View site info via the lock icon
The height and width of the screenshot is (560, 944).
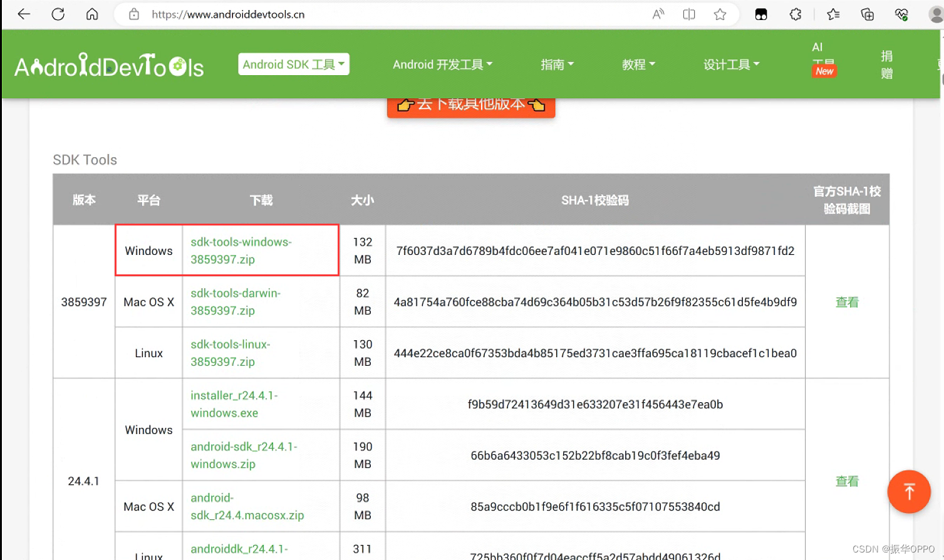click(134, 14)
